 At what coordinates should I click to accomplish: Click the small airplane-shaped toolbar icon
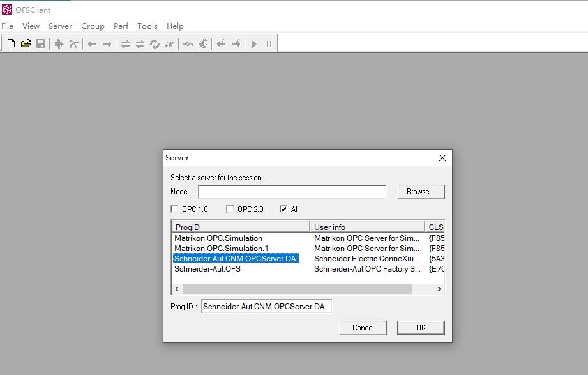pos(169,44)
